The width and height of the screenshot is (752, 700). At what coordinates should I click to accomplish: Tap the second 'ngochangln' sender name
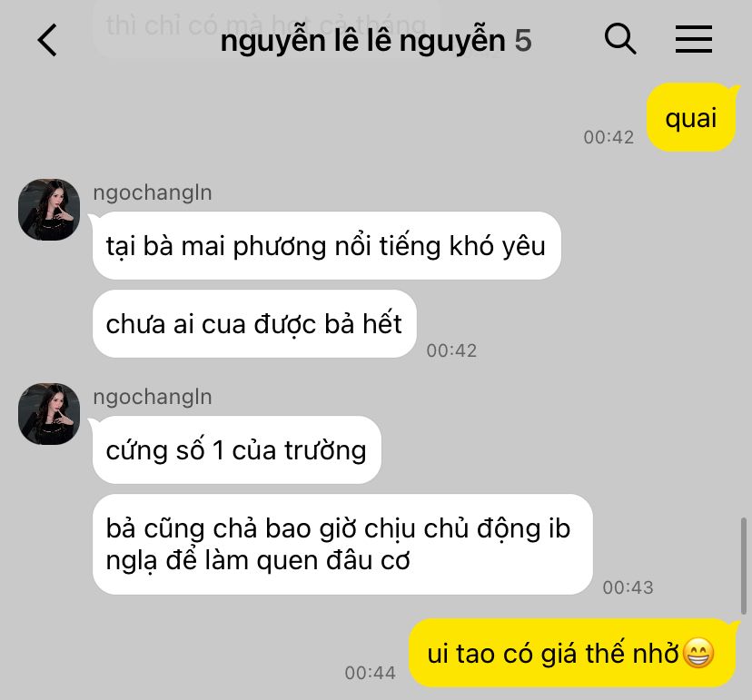click(x=153, y=397)
